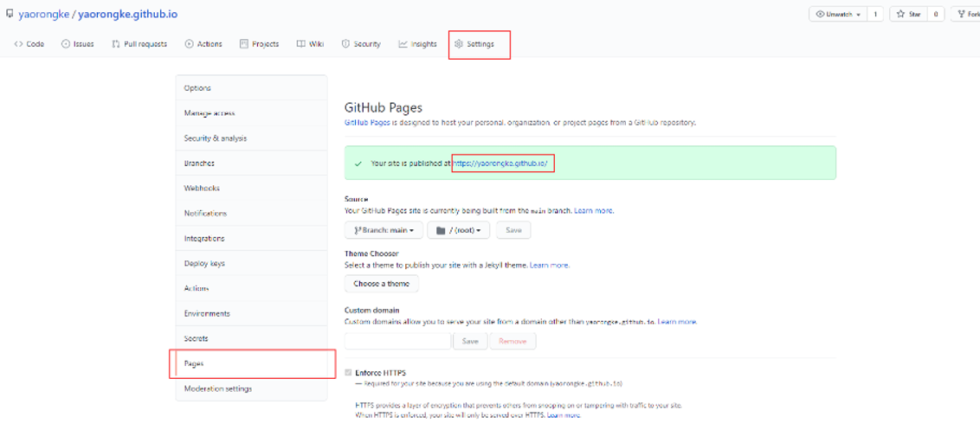Click Learn more under Enforce HTTPS

(564, 415)
